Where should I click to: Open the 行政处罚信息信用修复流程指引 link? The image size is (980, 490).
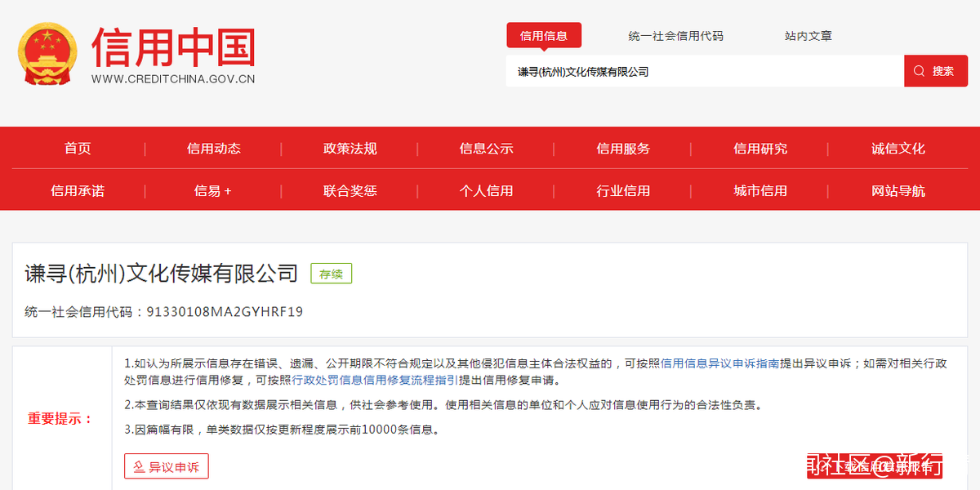(376, 381)
